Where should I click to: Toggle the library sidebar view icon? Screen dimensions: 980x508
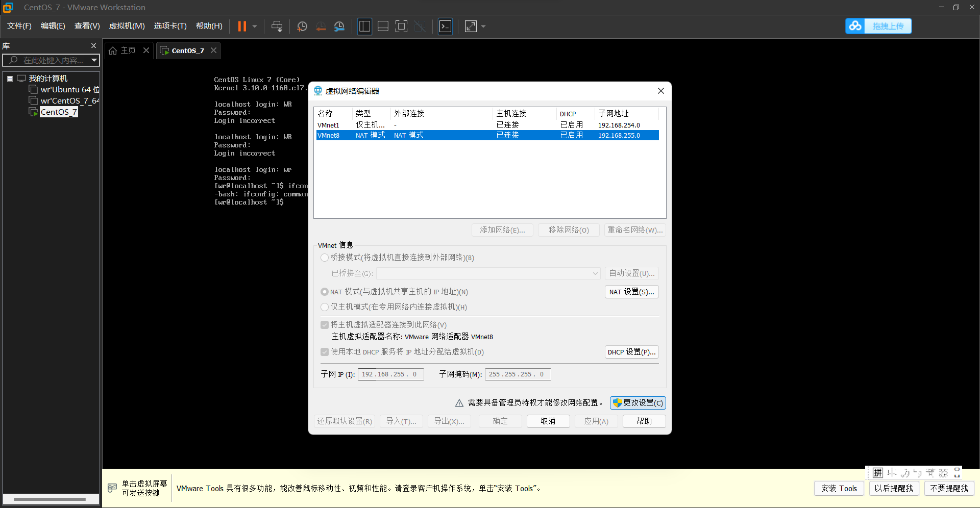(x=364, y=26)
